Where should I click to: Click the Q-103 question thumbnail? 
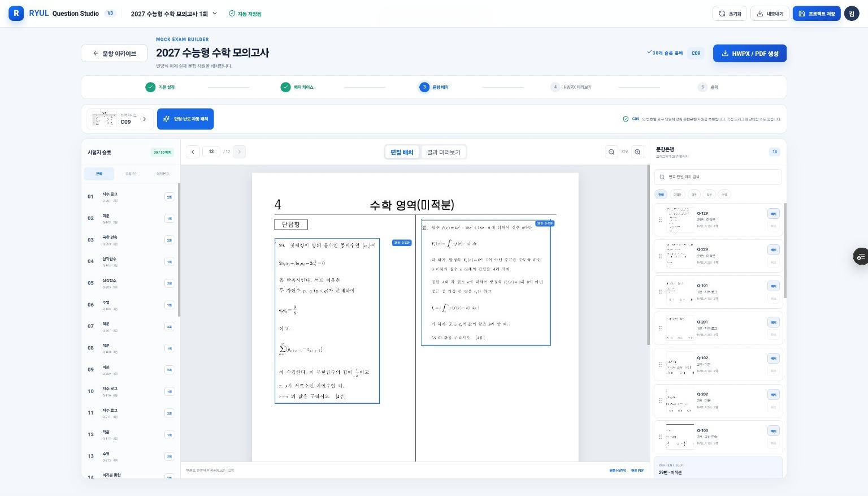[680, 437]
